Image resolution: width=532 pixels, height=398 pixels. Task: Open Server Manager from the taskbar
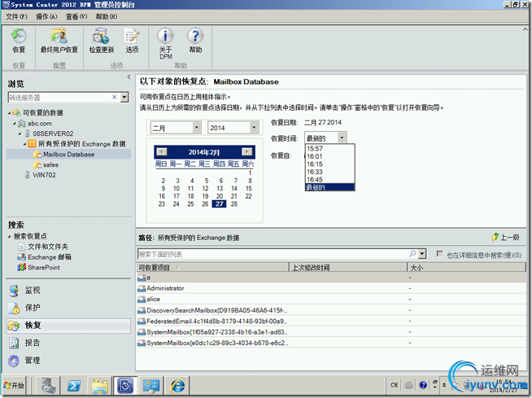click(48, 386)
